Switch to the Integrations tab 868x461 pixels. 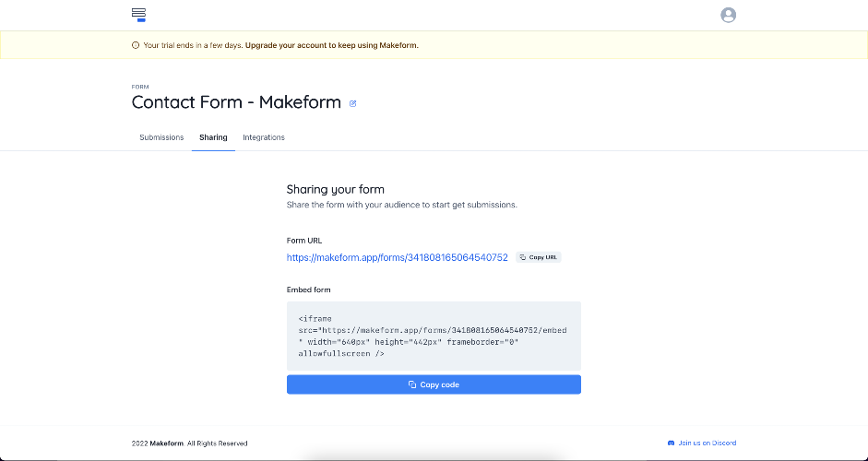[x=264, y=137]
